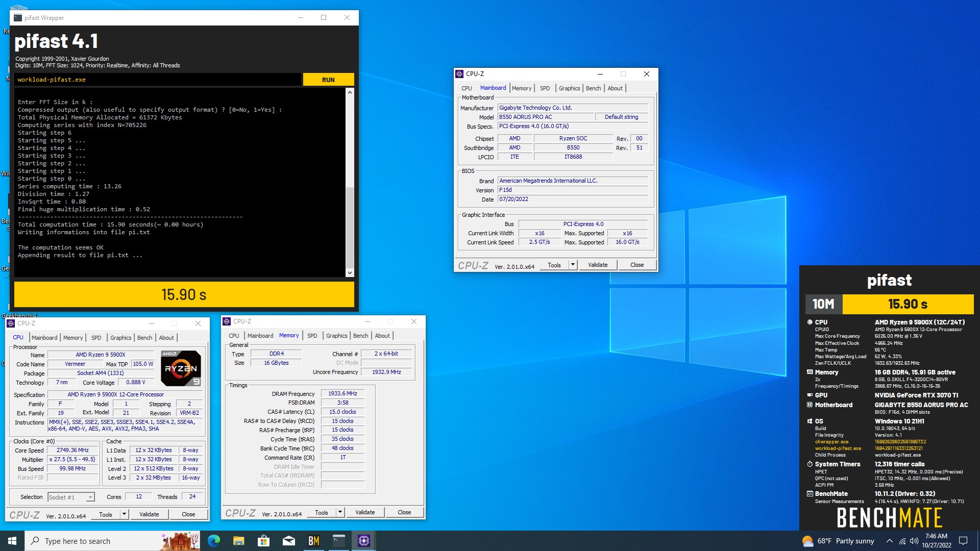Open Graphics tab in Mainboard CPU-Z window

(x=569, y=88)
